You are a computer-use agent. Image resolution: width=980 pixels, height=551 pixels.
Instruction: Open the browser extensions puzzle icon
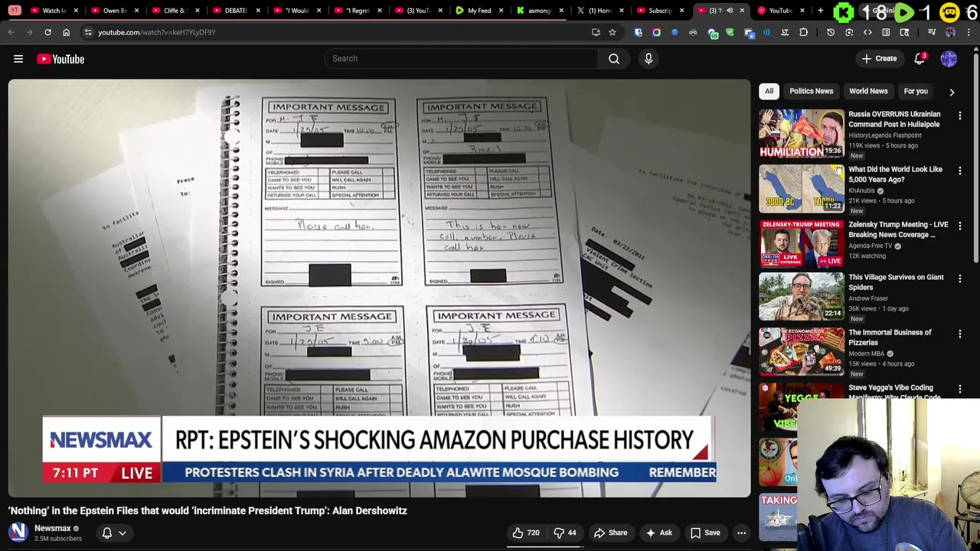(803, 32)
